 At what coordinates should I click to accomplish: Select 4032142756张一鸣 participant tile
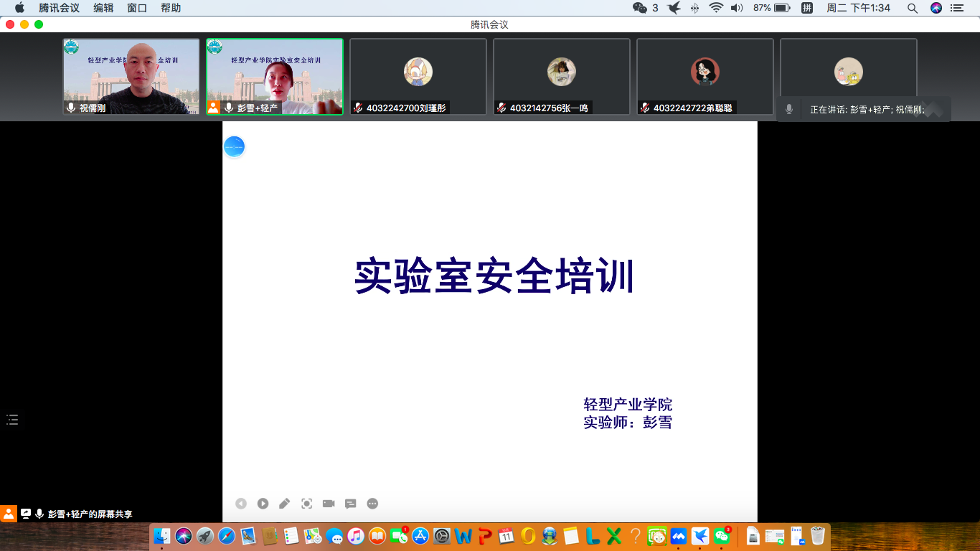562,76
